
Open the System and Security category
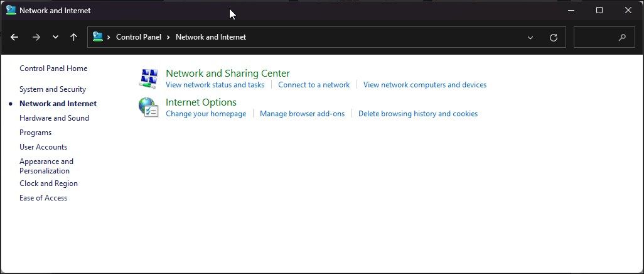[53, 89]
